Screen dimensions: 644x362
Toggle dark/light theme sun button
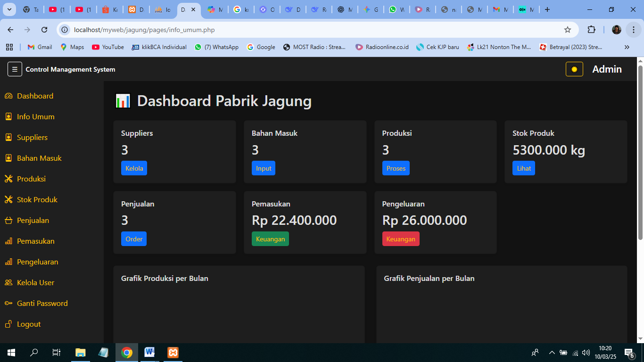[574, 69]
